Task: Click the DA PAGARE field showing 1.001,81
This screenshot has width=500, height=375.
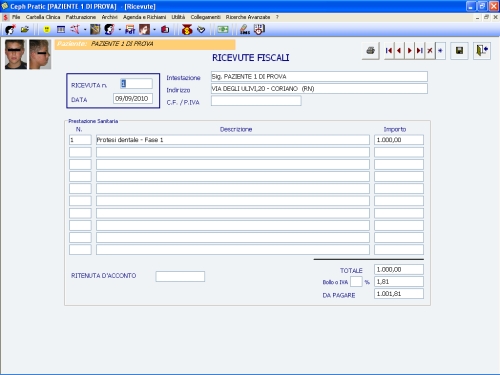Action: click(399, 294)
